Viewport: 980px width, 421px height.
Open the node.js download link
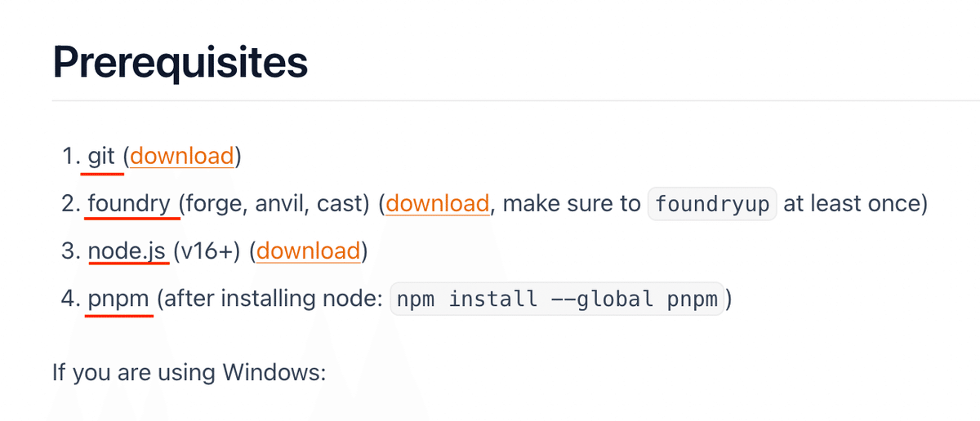tap(309, 250)
